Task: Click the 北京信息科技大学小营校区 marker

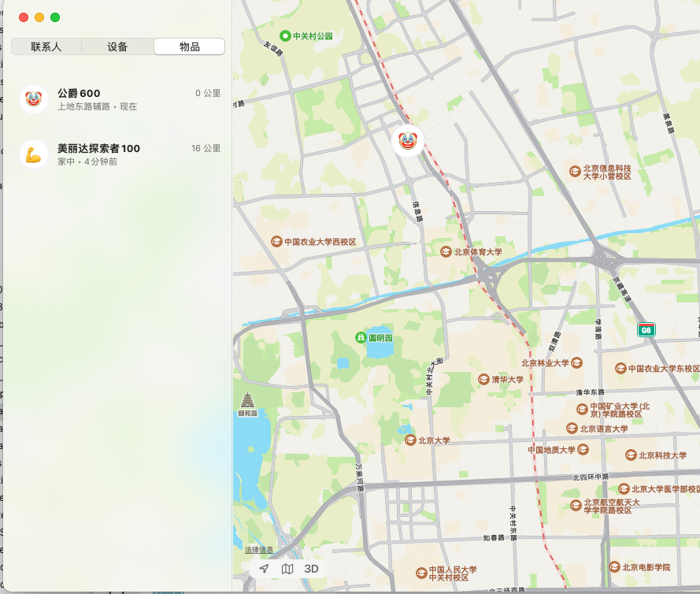Action: pos(575,172)
